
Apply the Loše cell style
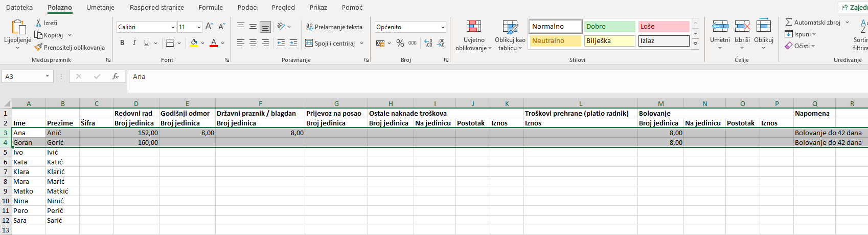click(x=664, y=27)
